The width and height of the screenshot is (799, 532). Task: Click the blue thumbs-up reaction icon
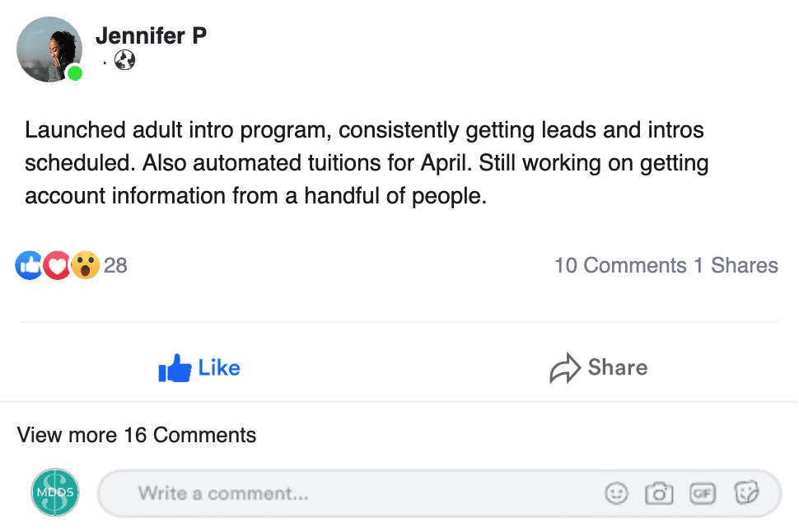click(29, 265)
